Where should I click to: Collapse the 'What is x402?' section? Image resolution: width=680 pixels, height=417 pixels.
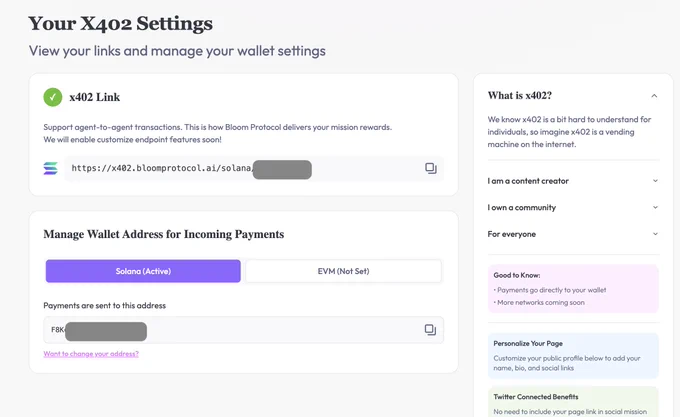tap(654, 96)
